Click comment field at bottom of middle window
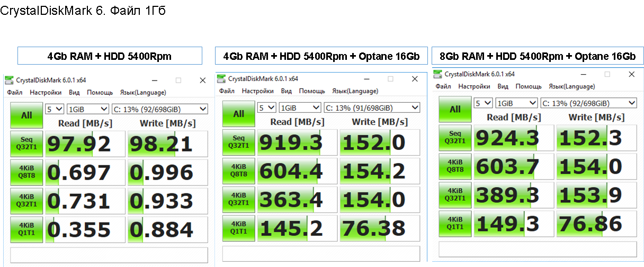The width and height of the screenshot is (644, 267). click(x=321, y=253)
